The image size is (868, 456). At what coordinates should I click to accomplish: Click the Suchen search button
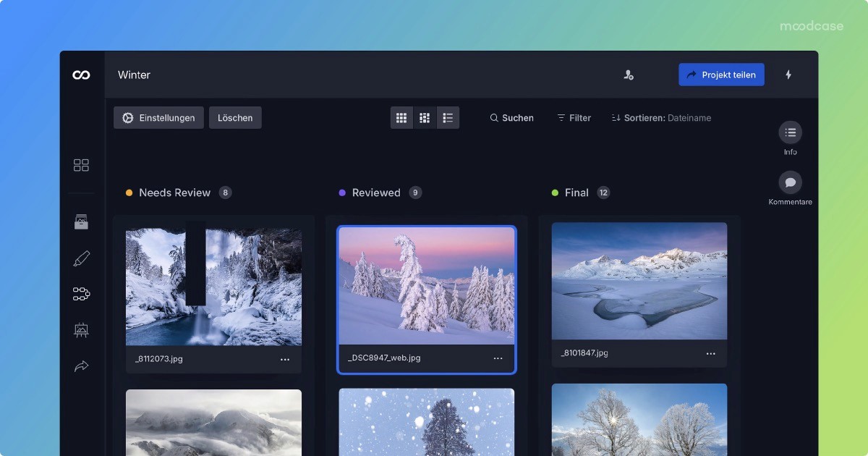click(x=511, y=118)
